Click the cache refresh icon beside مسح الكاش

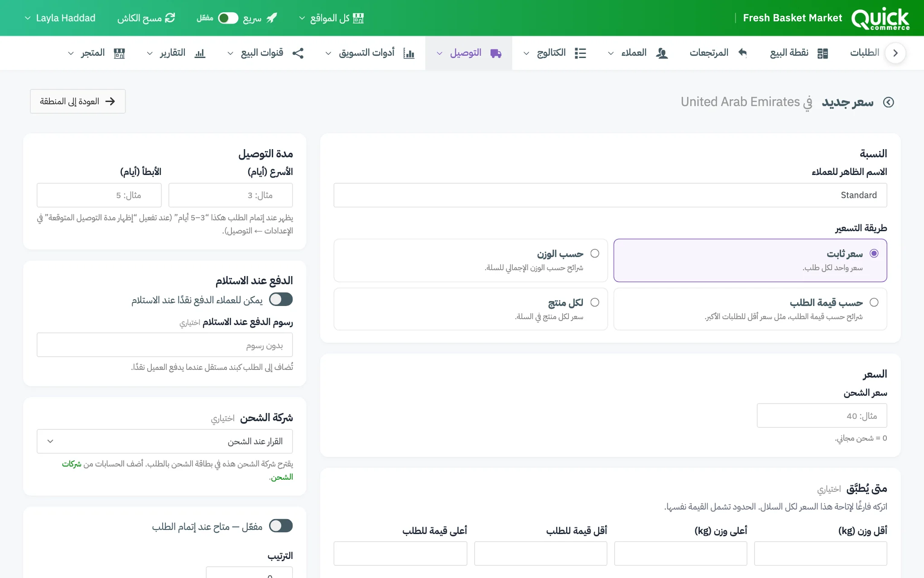pyautogui.click(x=170, y=18)
